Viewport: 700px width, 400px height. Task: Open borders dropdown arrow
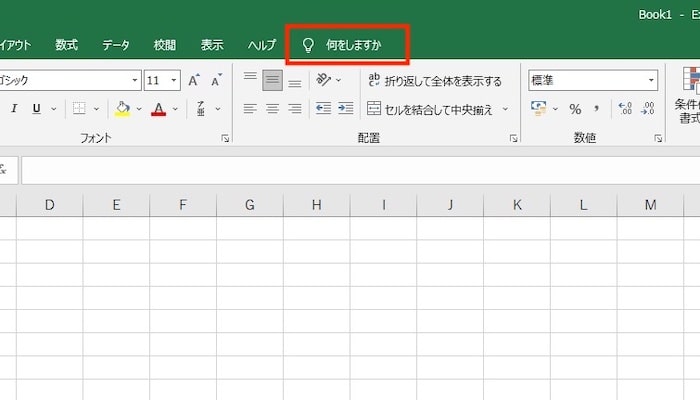(96, 108)
